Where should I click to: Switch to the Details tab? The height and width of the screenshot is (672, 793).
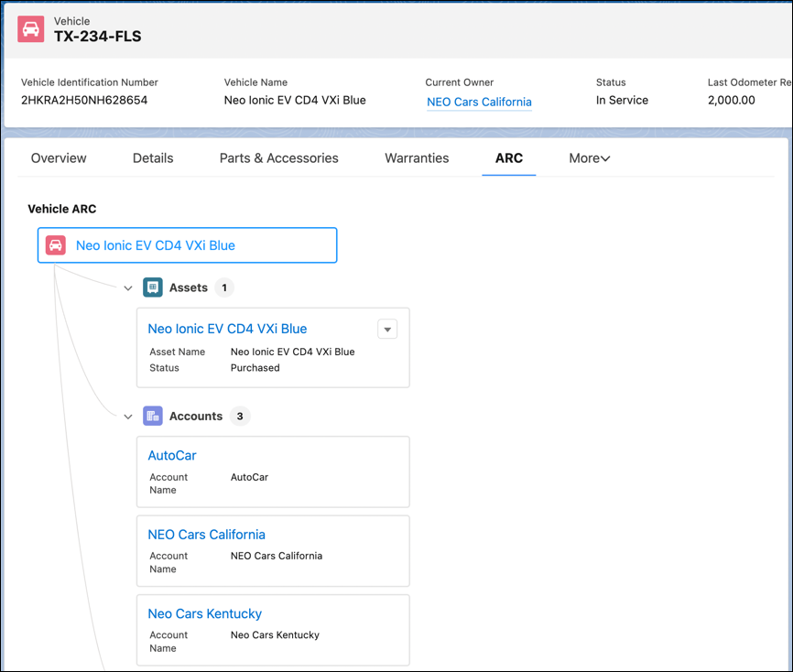[152, 157]
